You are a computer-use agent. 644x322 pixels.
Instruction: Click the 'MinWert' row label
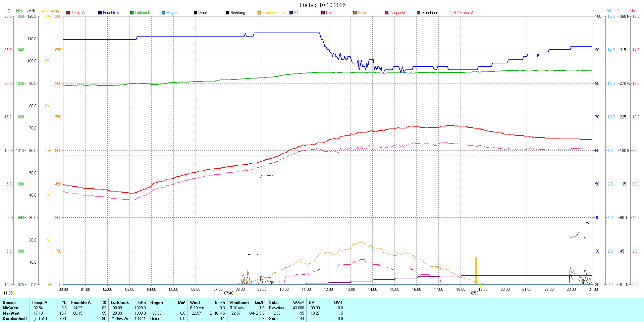point(11,308)
